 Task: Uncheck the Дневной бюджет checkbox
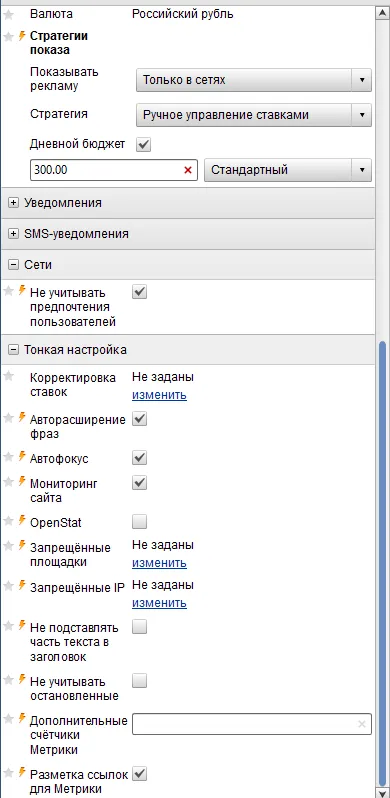(x=144, y=145)
